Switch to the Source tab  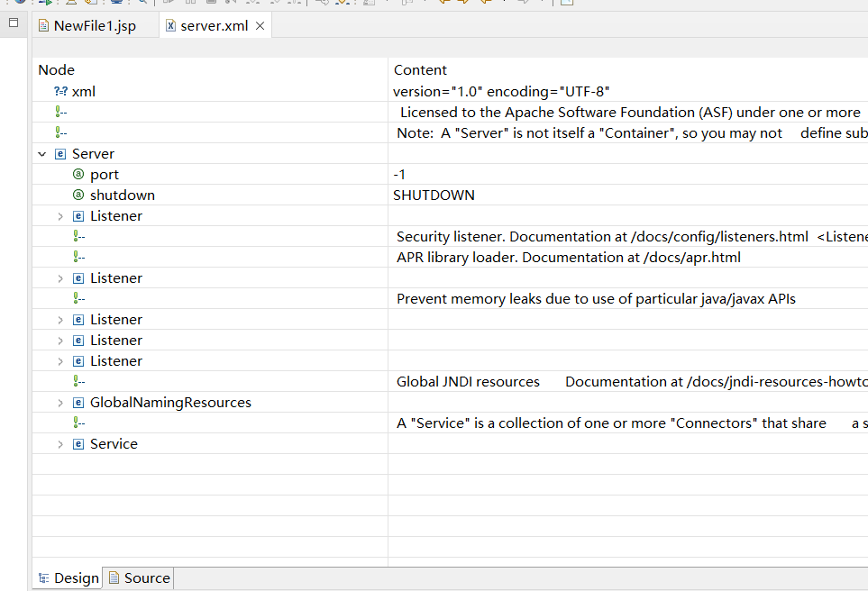(139, 578)
